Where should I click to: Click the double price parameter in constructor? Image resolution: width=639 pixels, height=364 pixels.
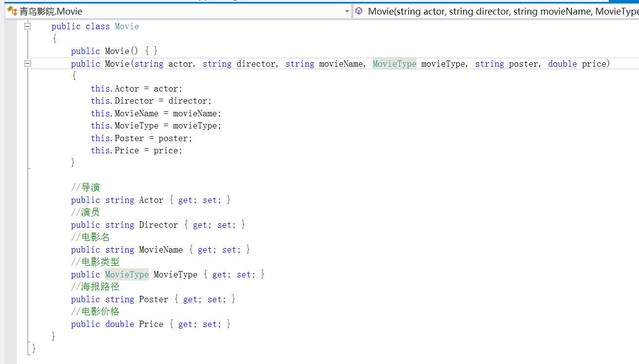coord(577,64)
